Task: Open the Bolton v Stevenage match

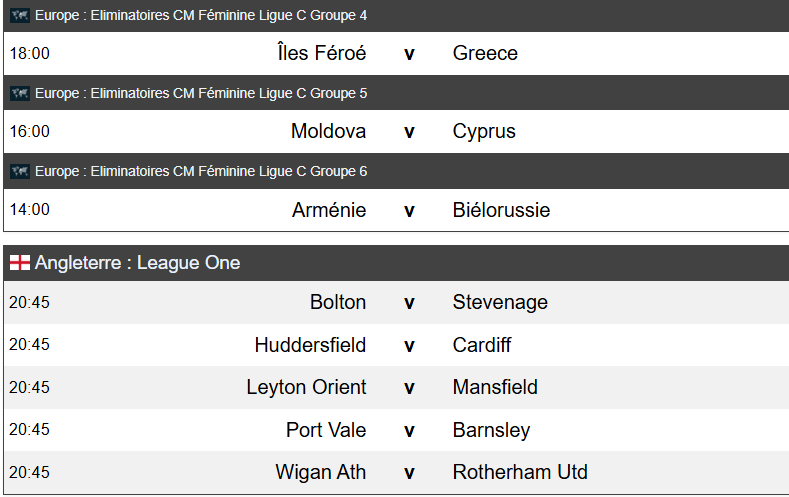Action: tap(409, 302)
